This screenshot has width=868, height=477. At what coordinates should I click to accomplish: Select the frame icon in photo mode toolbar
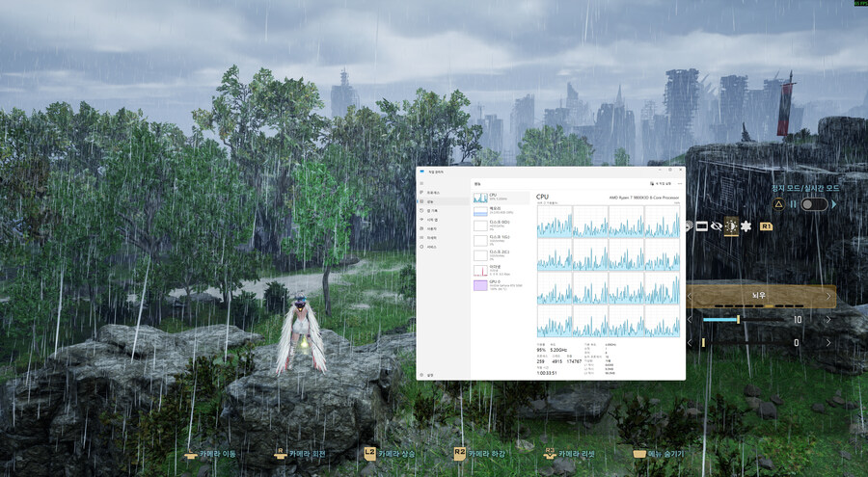(x=702, y=226)
